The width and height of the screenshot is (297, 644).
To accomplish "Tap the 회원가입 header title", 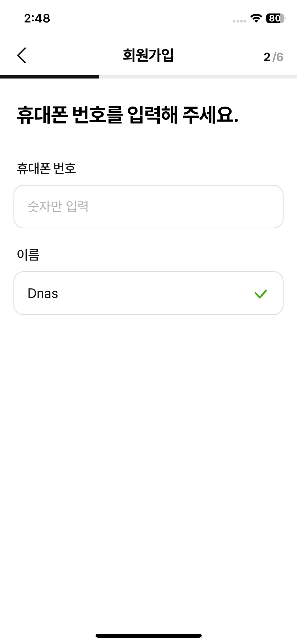I will [148, 55].
